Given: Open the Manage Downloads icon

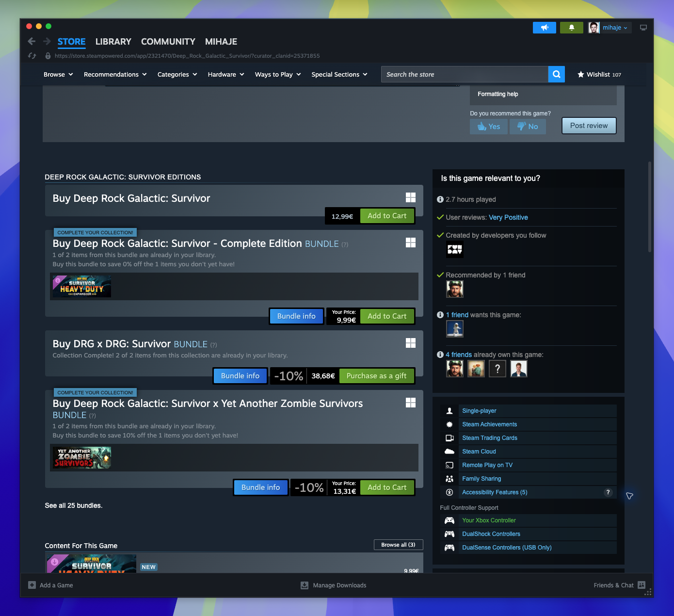Looking at the screenshot, I should [305, 585].
